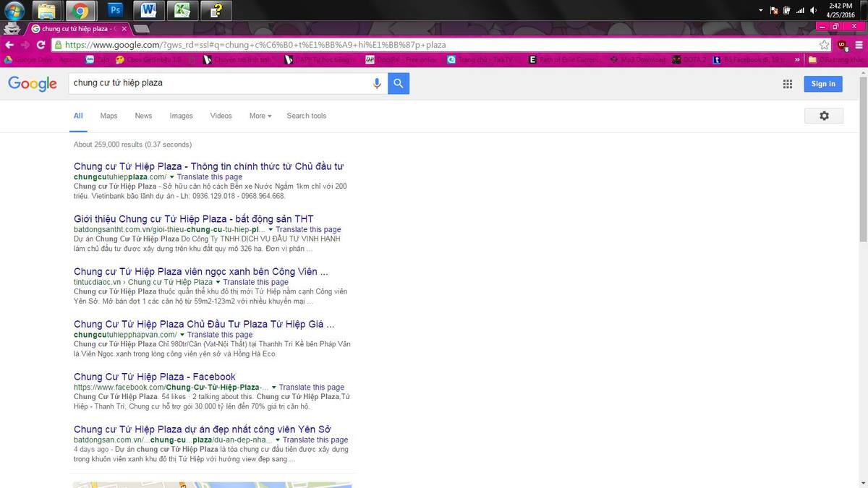Image resolution: width=868 pixels, height=488 pixels.
Task: Expand arrow beside chungcutuhiepphapvan.com URL
Action: point(182,335)
